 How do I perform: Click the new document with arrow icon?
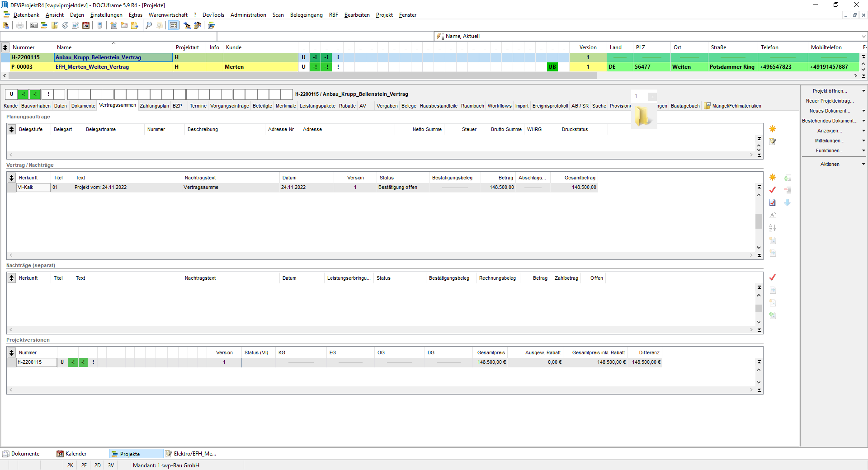(x=135, y=25)
